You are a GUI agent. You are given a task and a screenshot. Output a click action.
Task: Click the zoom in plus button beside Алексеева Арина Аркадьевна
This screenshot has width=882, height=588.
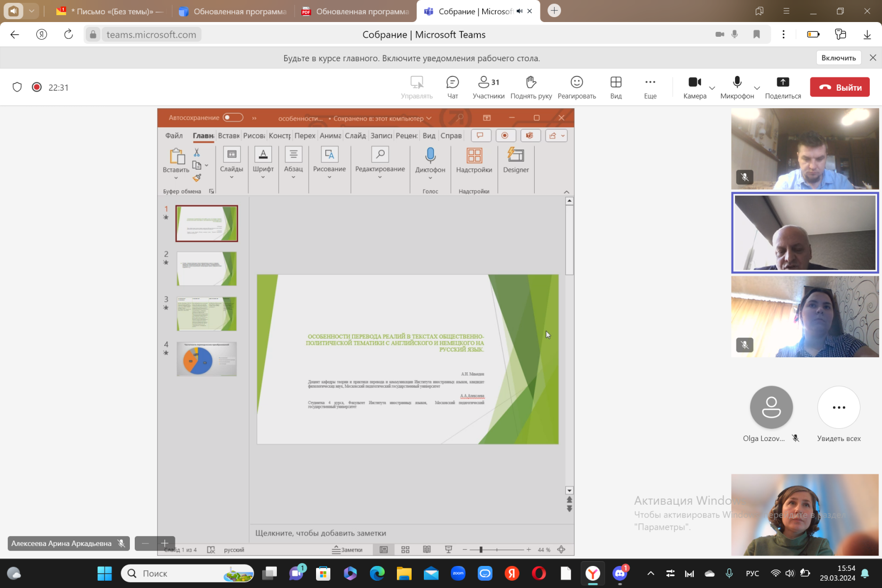(x=165, y=543)
